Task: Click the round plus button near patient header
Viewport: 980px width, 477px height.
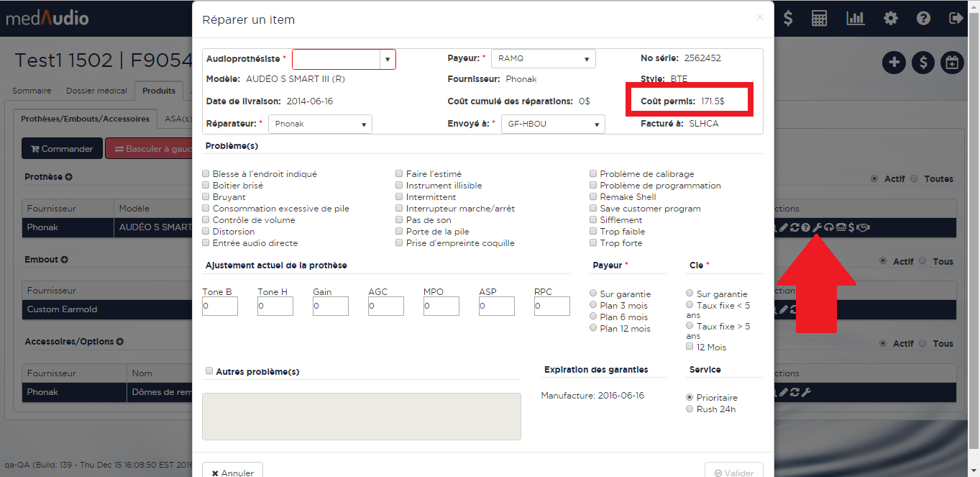Action: (894, 63)
